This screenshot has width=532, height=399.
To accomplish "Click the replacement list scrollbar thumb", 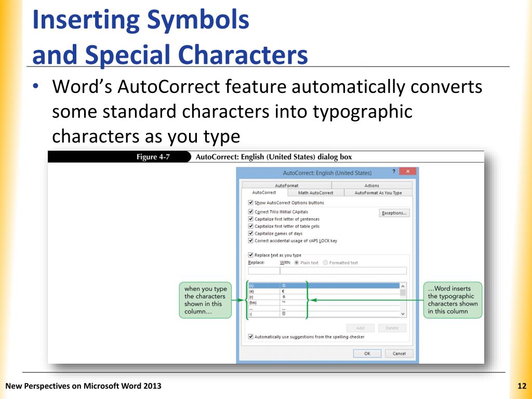I will pos(403,293).
